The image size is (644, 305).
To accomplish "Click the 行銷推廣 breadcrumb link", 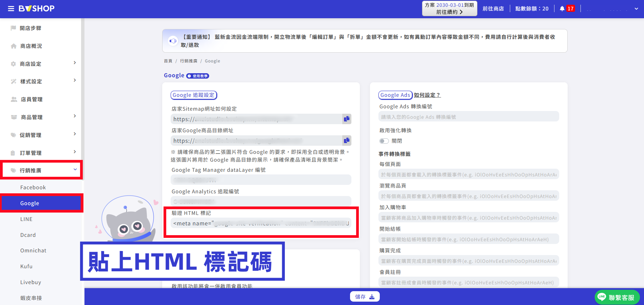I will (189, 61).
